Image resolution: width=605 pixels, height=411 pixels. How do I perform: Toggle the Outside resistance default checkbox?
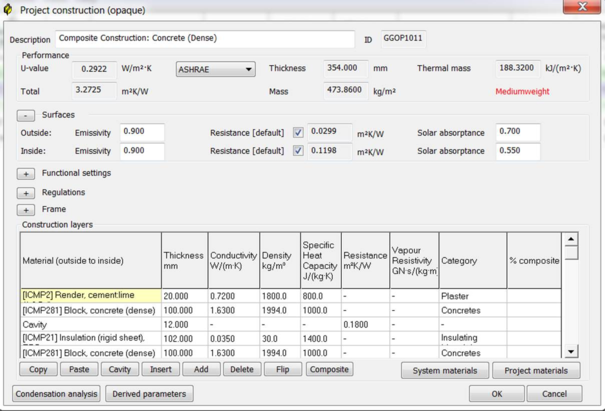298,133
